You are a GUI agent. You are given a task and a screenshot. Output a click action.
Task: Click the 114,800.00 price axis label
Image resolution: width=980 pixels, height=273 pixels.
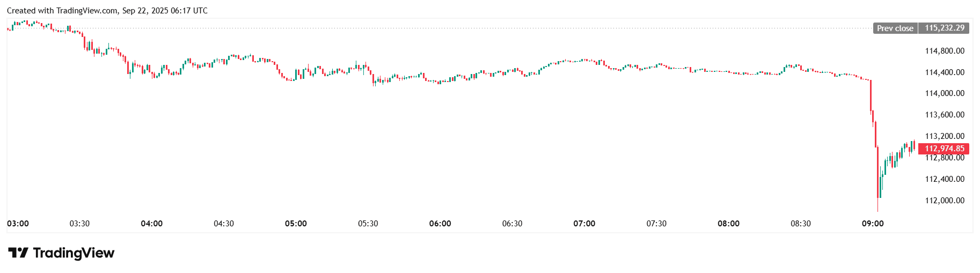(944, 51)
